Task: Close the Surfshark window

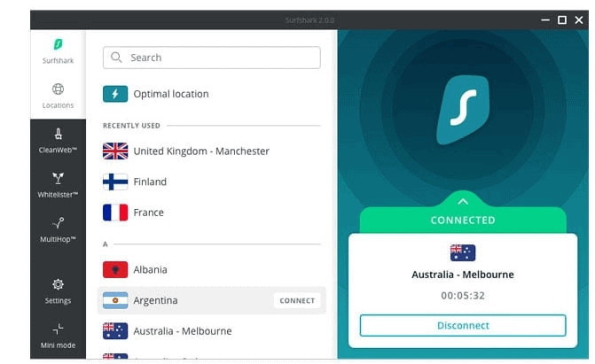Action: coord(579,19)
